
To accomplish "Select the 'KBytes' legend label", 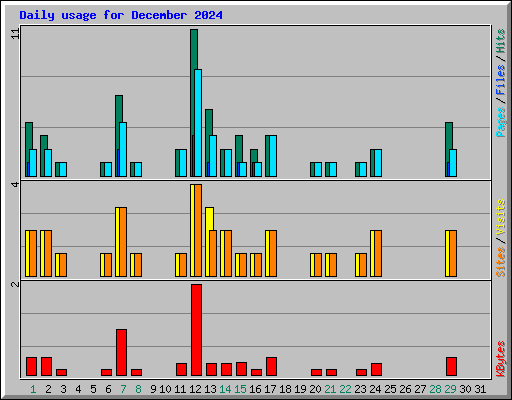I will [501, 359].
